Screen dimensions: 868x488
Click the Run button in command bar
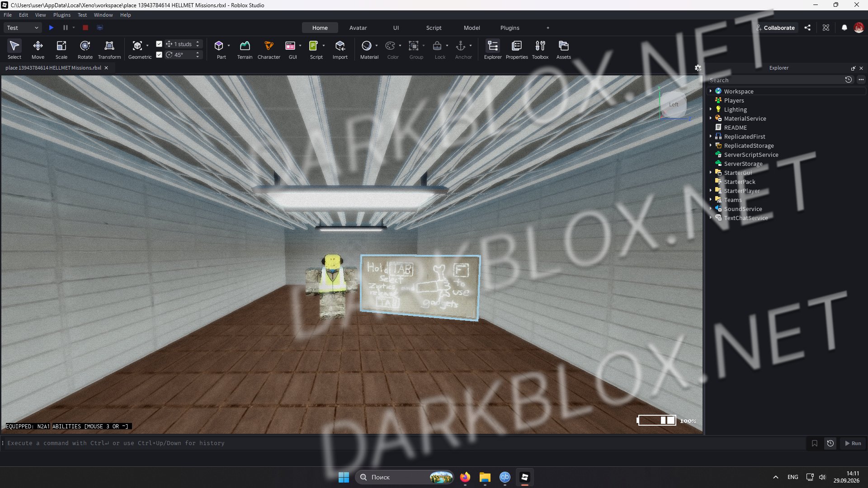853,443
